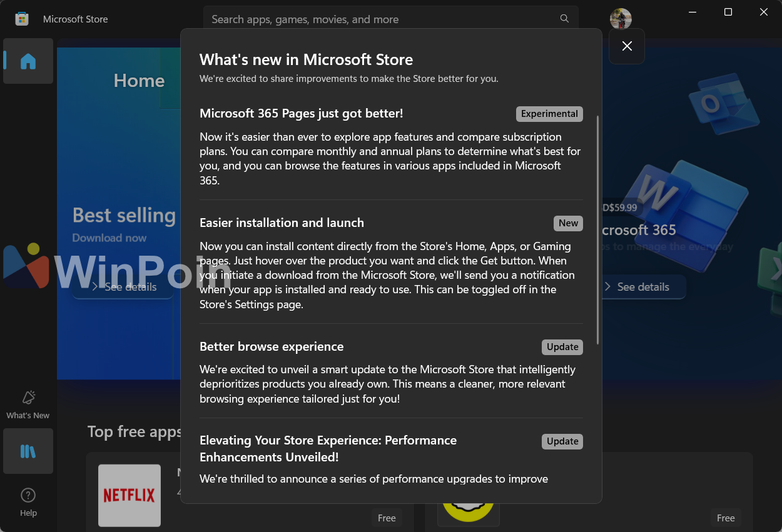The width and height of the screenshot is (782, 532).
Task: Click the Home icon in the sidebar
Action: tap(28, 61)
